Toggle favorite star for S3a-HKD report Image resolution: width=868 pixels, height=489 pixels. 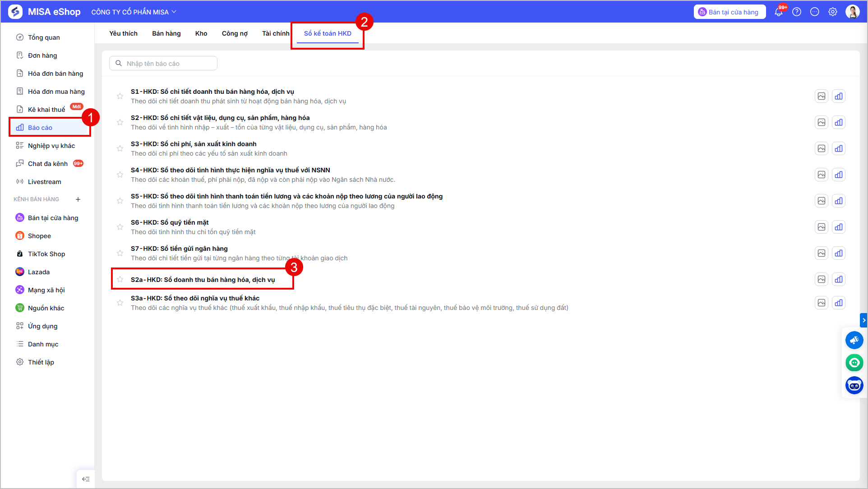120,303
